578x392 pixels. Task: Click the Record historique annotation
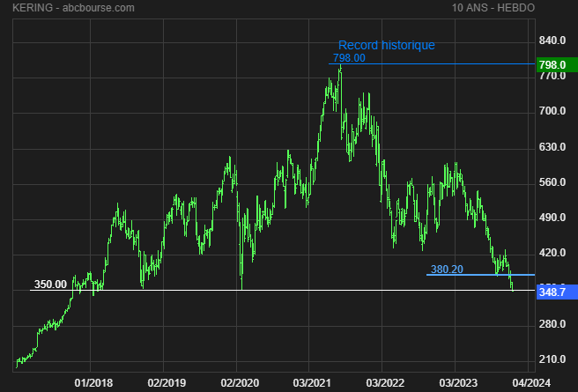click(x=386, y=45)
